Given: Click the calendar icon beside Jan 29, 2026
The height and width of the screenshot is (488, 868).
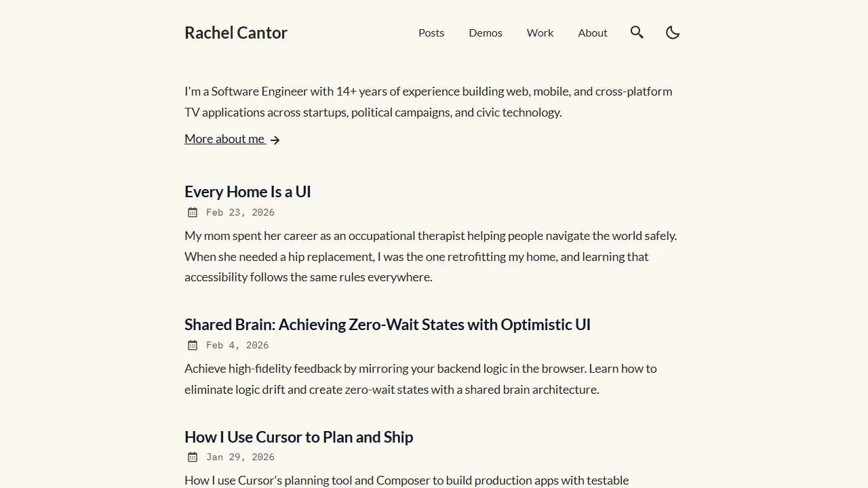Looking at the screenshot, I should 192,457.
